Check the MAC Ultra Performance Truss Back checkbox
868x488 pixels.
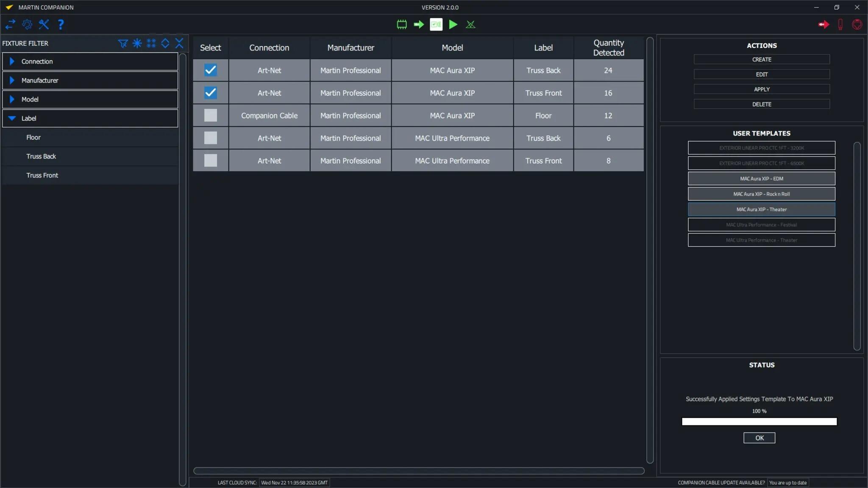(x=211, y=138)
